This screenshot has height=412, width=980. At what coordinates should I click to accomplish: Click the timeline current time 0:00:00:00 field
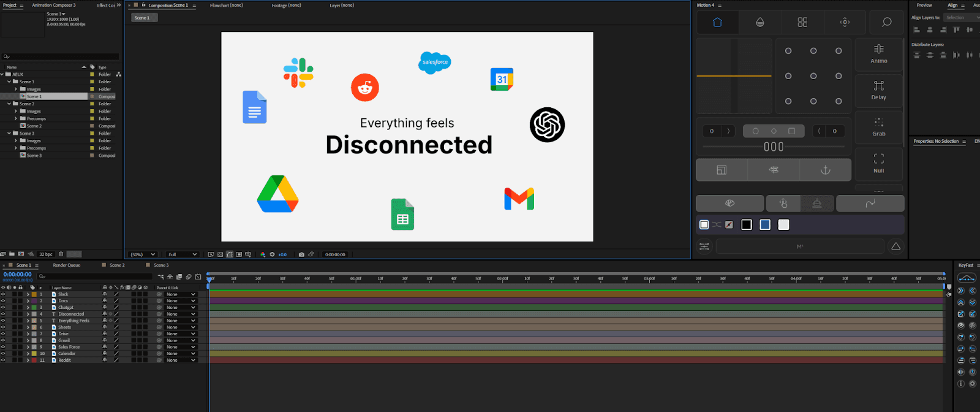tap(18, 274)
